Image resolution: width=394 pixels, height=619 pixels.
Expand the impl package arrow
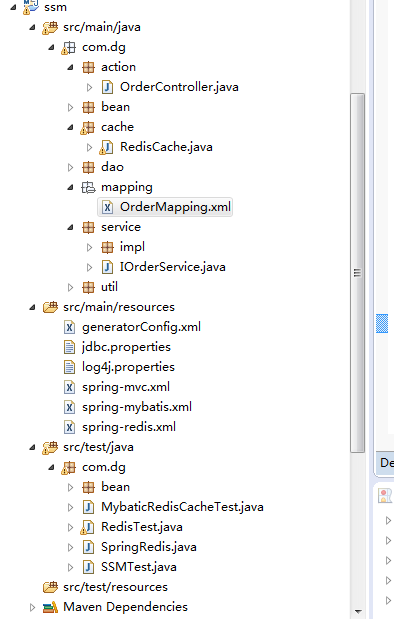click(90, 248)
